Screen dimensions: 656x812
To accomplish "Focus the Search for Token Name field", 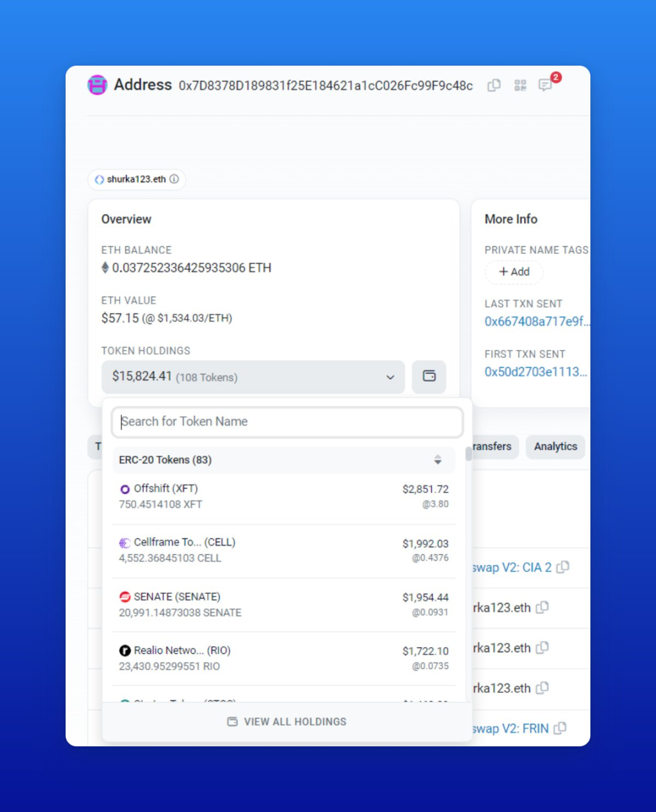I will click(287, 422).
